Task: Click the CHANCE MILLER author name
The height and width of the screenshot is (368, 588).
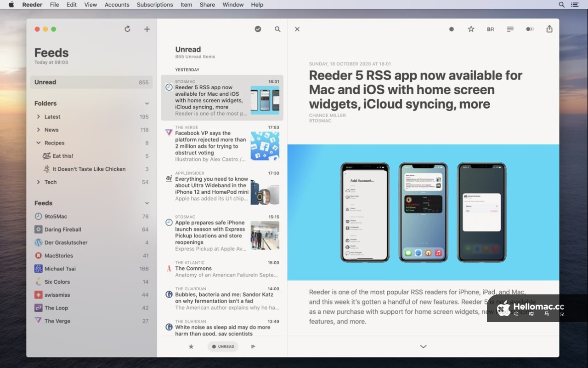Action: tap(328, 115)
